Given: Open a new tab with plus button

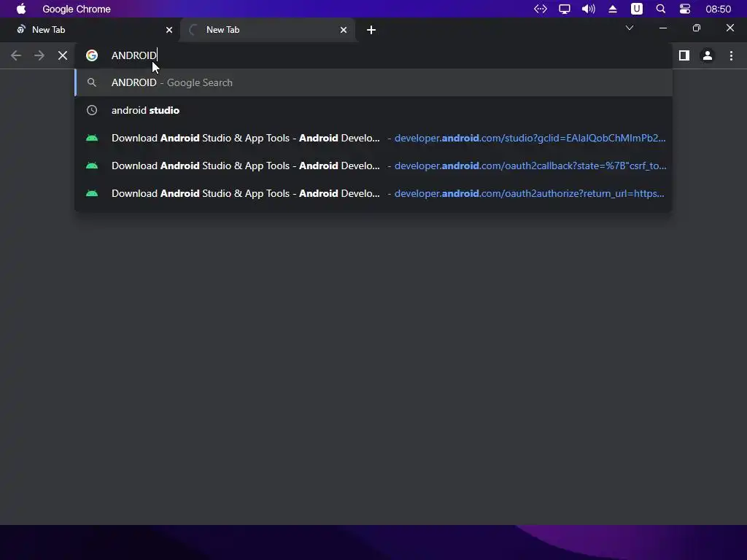Looking at the screenshot, I should (x=371, y=29).
